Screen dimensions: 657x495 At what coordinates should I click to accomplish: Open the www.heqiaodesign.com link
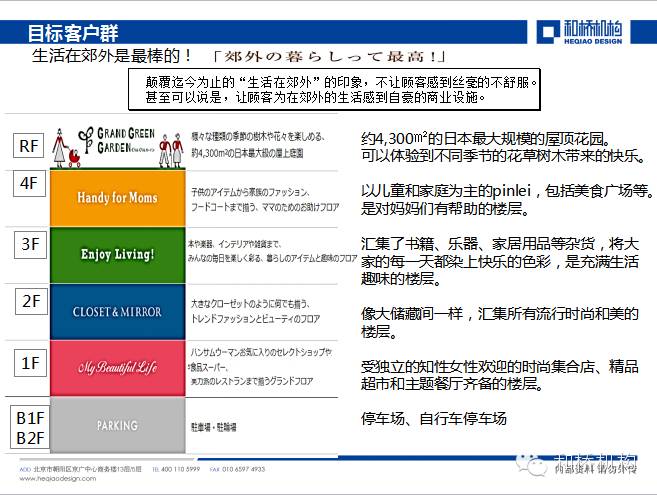[x=58, y=478]
